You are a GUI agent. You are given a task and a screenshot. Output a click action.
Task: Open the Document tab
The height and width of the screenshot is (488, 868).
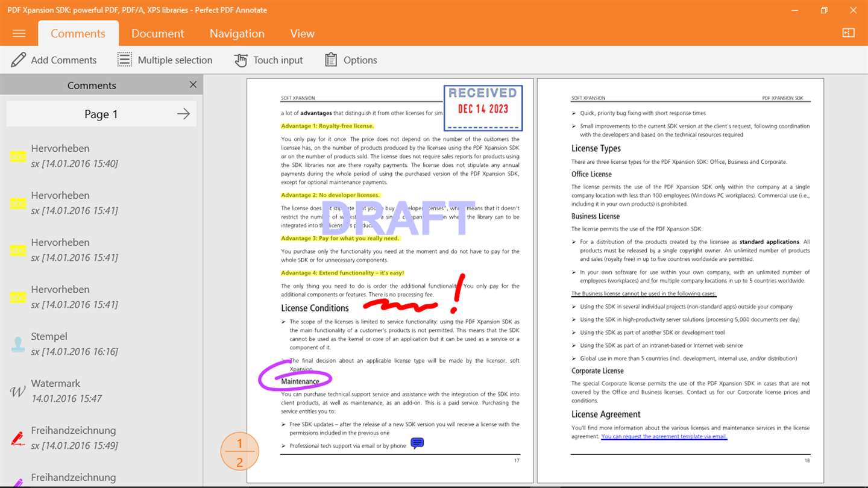(158, 34)
